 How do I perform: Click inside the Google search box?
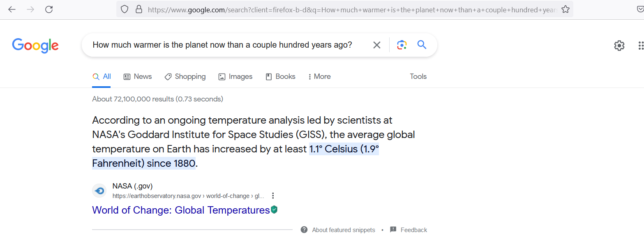tap(226, 45)
